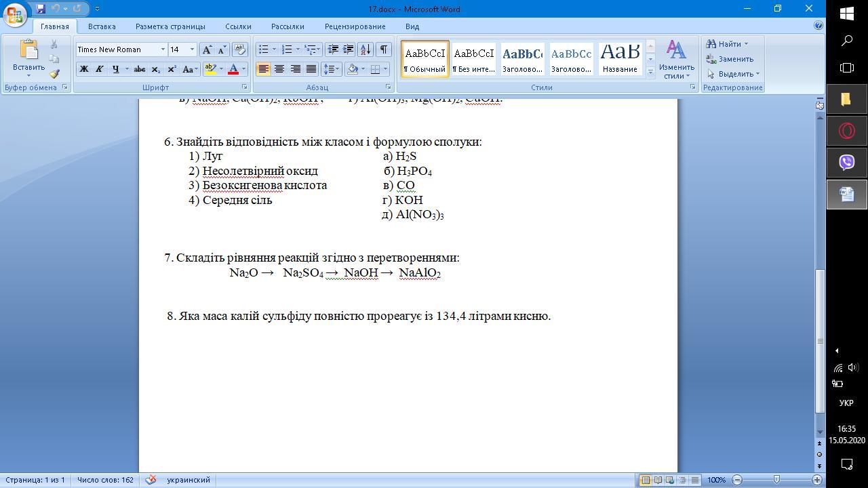This screenshot has height=488, width=868.
Task: Center the paragraph text
Action: pos(279,69)
